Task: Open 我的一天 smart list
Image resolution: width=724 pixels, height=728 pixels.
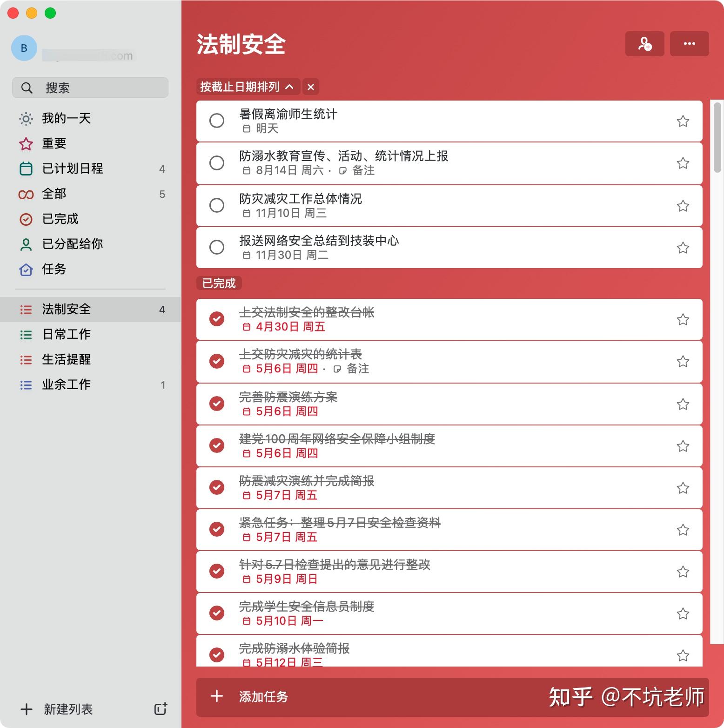Action: click(x=90, y=118)
